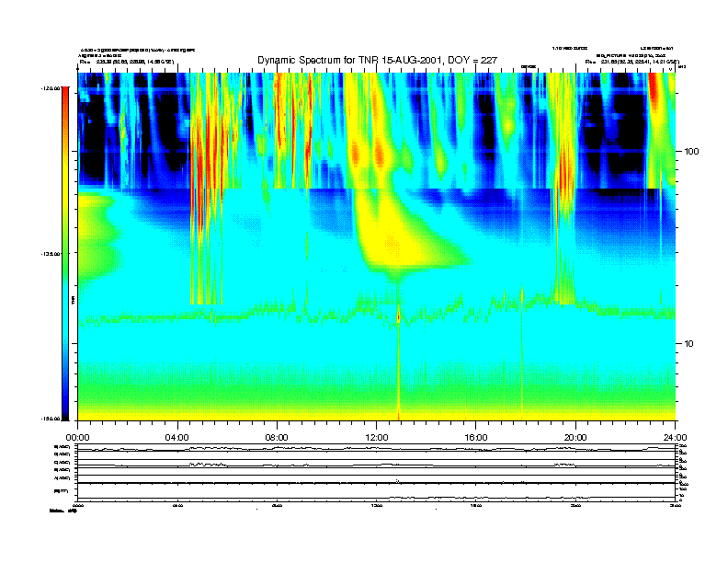Click the "10" frequency axis label
The width and height of the screenshot is (728, 563).
coord(688,344)
